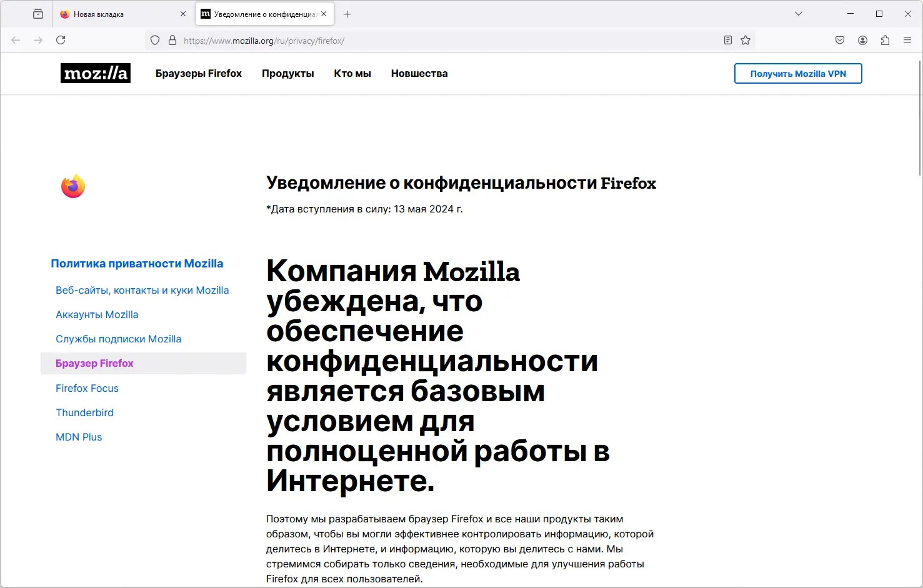923x588 pixels.
Task: Toggle Reader View for this page
Action: tap(728, 41)
